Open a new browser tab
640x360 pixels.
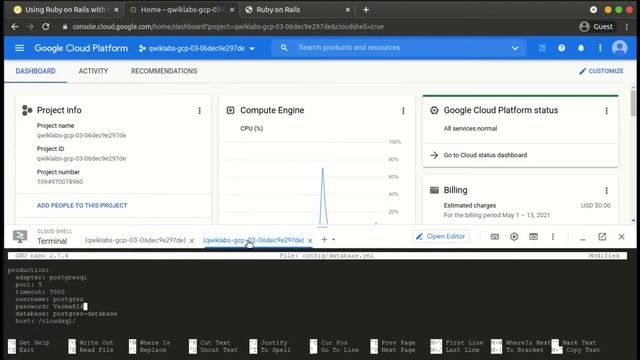pos(366,9)
